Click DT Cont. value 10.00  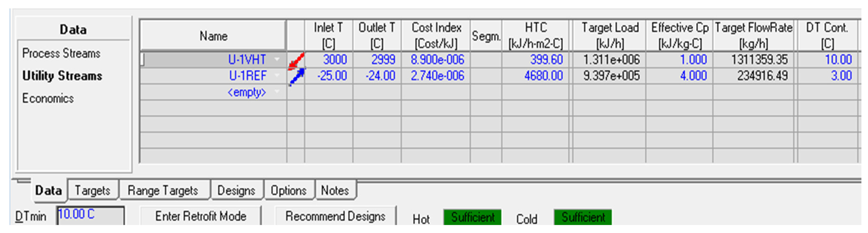click(x=838, y=60)
